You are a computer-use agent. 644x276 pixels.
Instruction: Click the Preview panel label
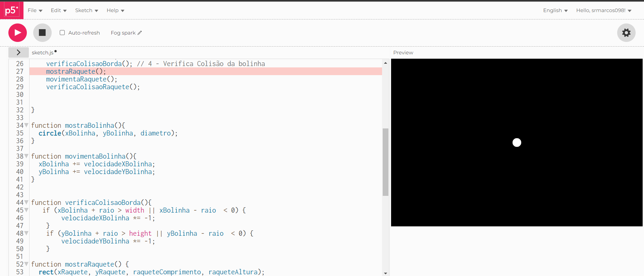click(x=403, y=53)
